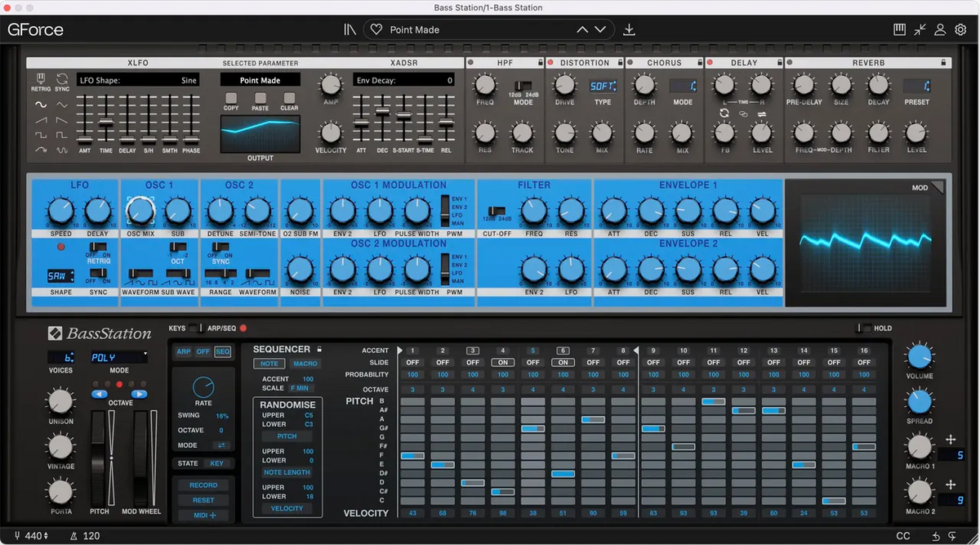The height and width of the screenshot is (545, 980).
Task: Open the Reverb PRESET selector
Action: (916, 86)
